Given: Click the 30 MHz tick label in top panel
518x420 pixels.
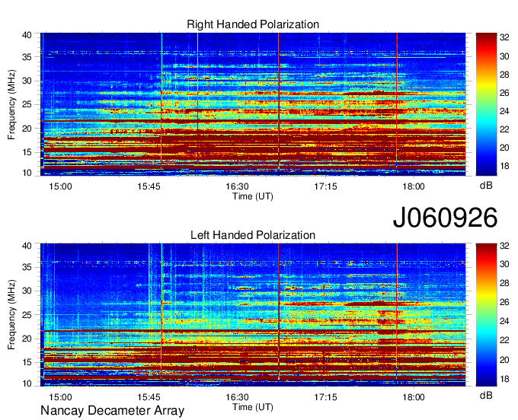Looking at the screenshot, I should point(27,81).
